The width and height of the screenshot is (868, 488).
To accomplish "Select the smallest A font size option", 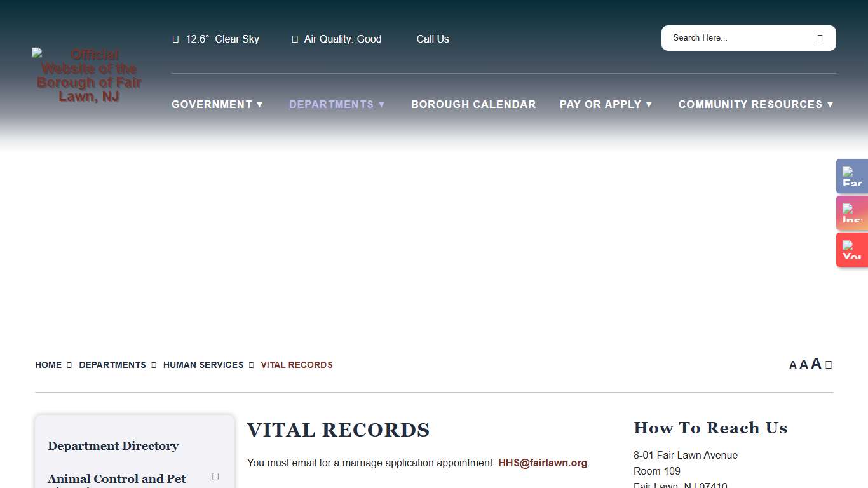I will click(x=793, y=365).
